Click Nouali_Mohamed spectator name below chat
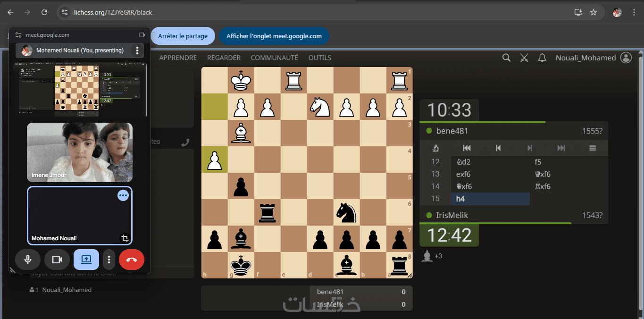This screenshot has width=644, height=319. [x=67, y=290]
